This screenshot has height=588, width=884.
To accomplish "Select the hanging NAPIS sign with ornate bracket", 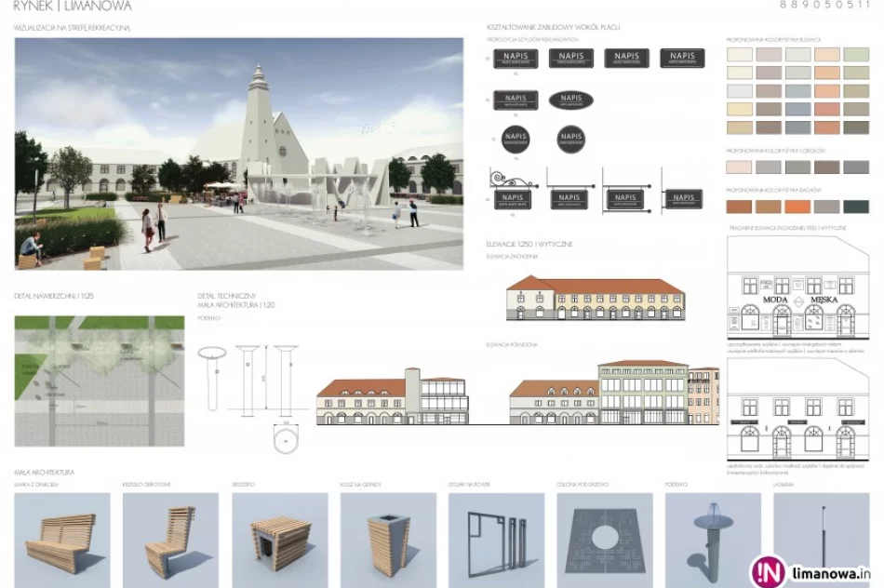I will [514, 193].
